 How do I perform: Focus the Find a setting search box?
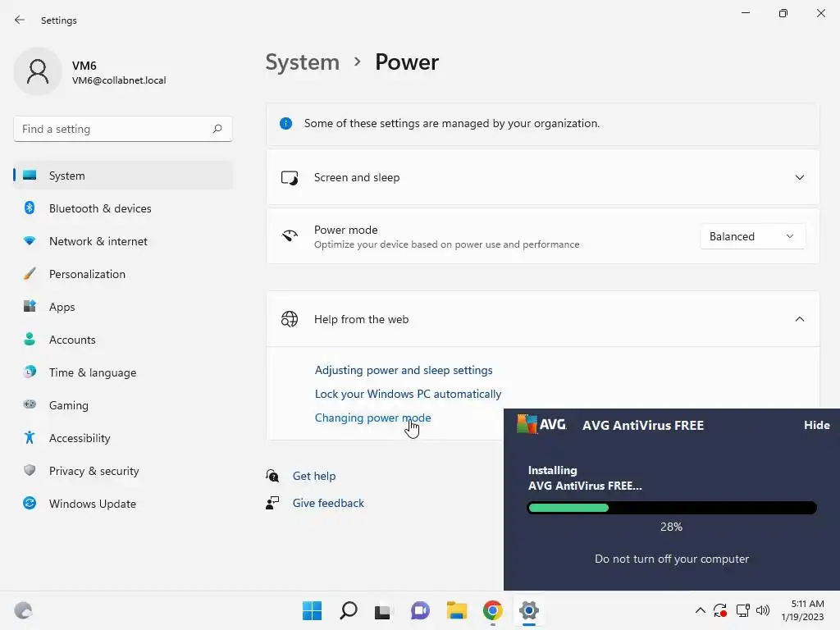click(123, 129)
